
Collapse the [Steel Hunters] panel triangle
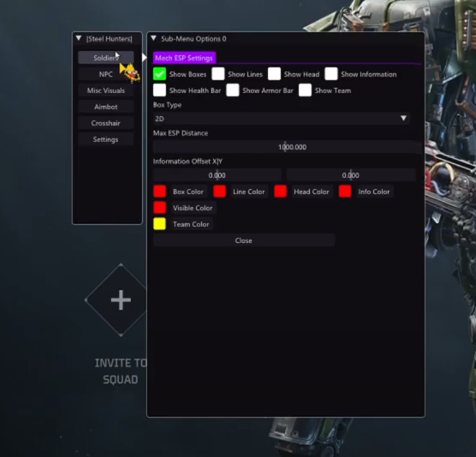tap(78, 39)
